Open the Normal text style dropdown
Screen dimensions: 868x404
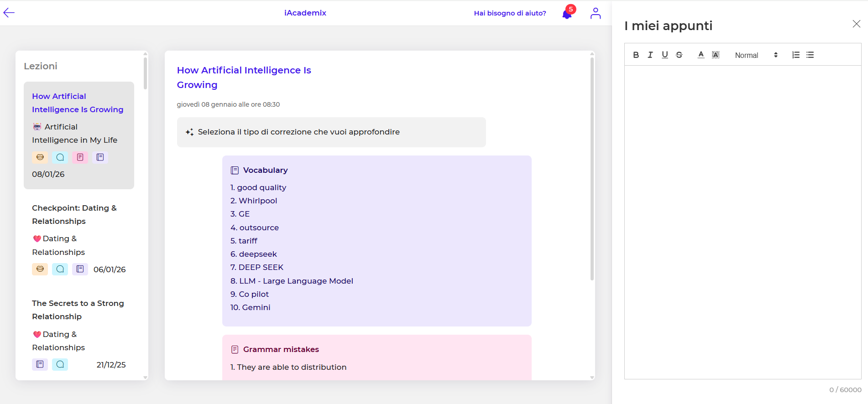point(756,55)
